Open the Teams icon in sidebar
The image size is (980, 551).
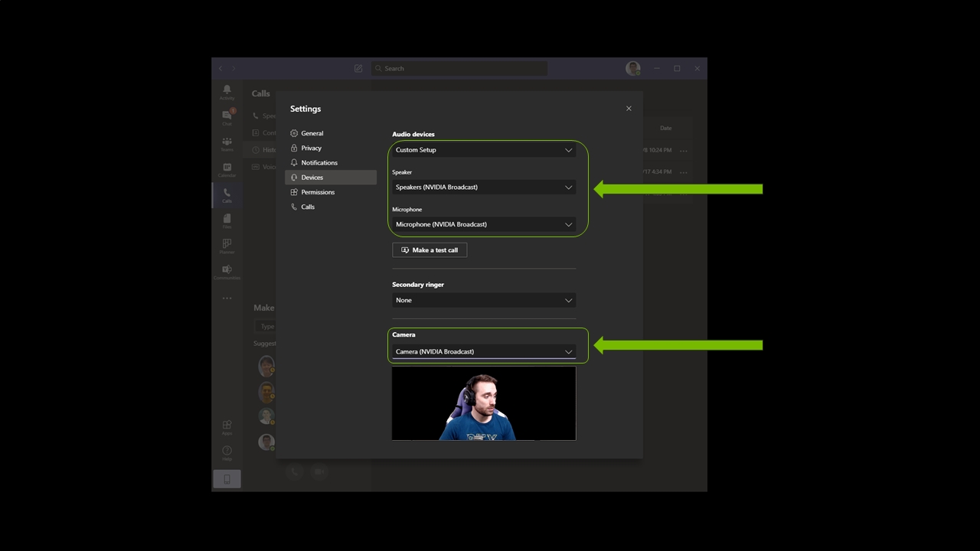(227, 143)
